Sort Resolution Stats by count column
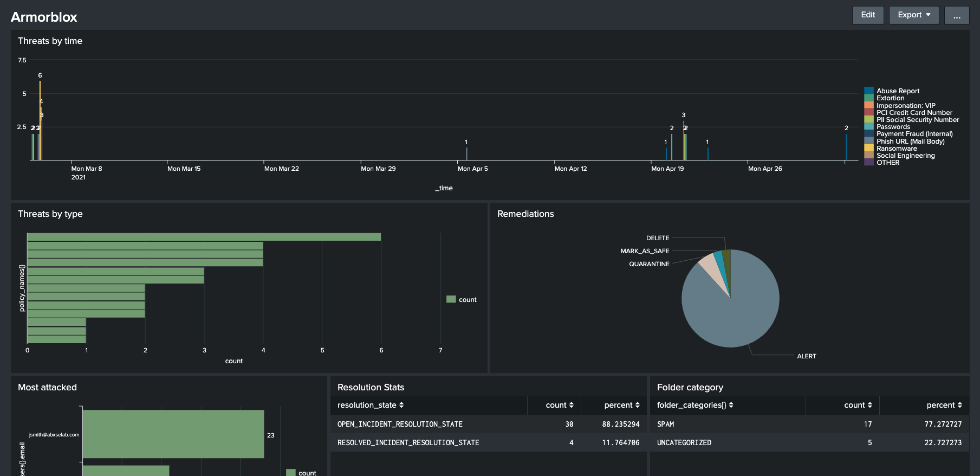 click(x=559, y=405)
